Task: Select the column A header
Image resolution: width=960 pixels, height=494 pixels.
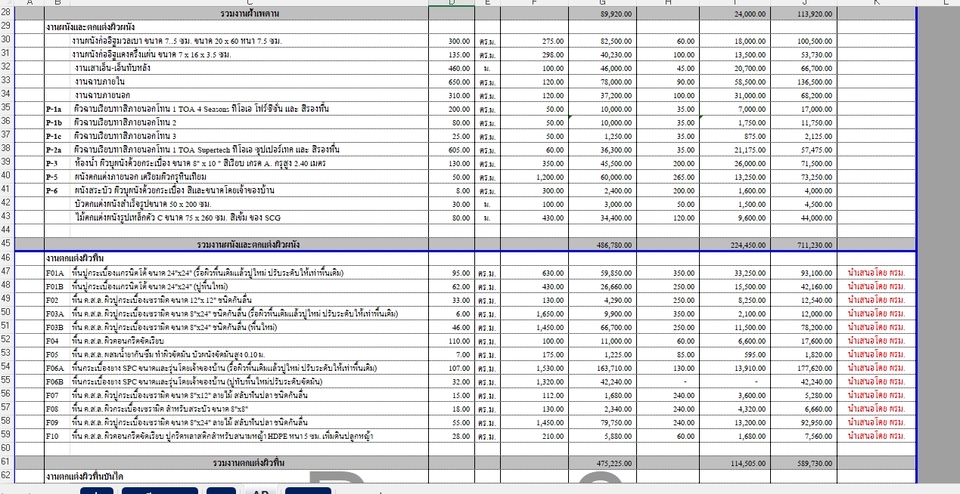Action: pyautogui.click(x=30, y=3)
